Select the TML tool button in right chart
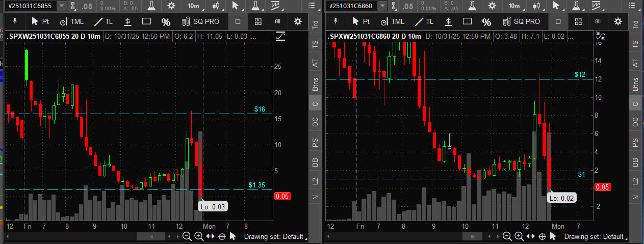Viewport: 644px width, 244px height. 392,21
